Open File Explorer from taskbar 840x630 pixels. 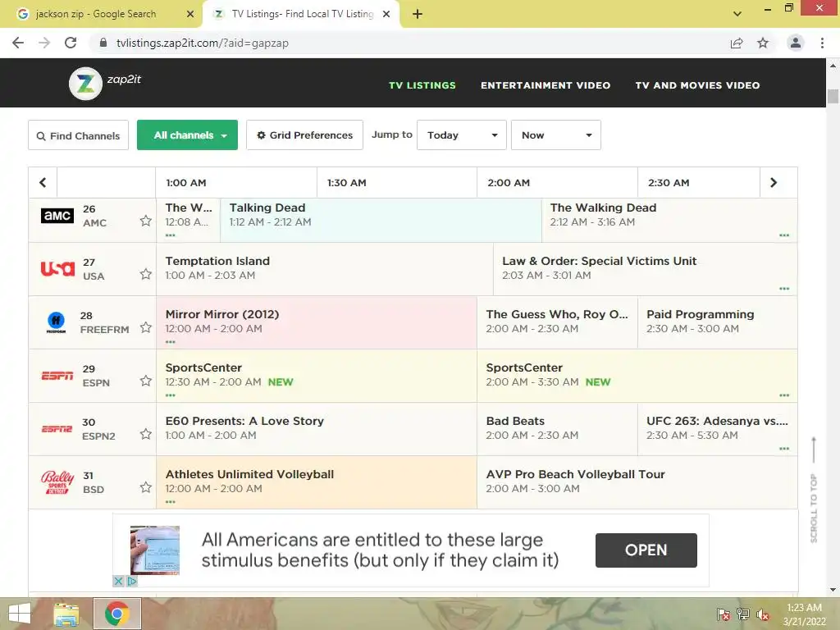click(x=66, y=614)
